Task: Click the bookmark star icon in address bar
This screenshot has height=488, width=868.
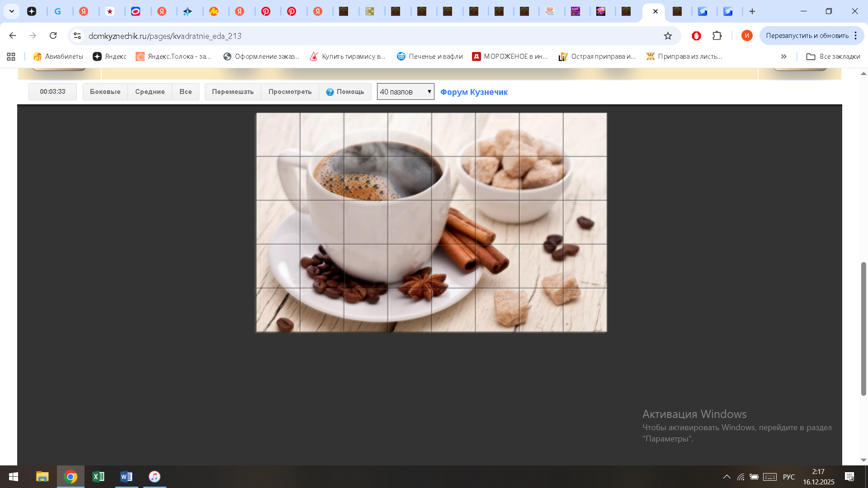Action: click(668, 36)
